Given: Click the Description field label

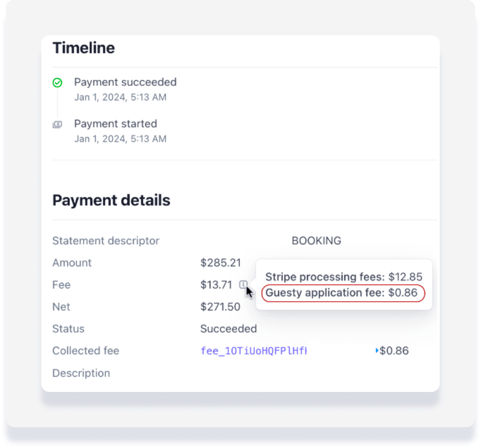Looking at the screenshot, I should 81,373.
